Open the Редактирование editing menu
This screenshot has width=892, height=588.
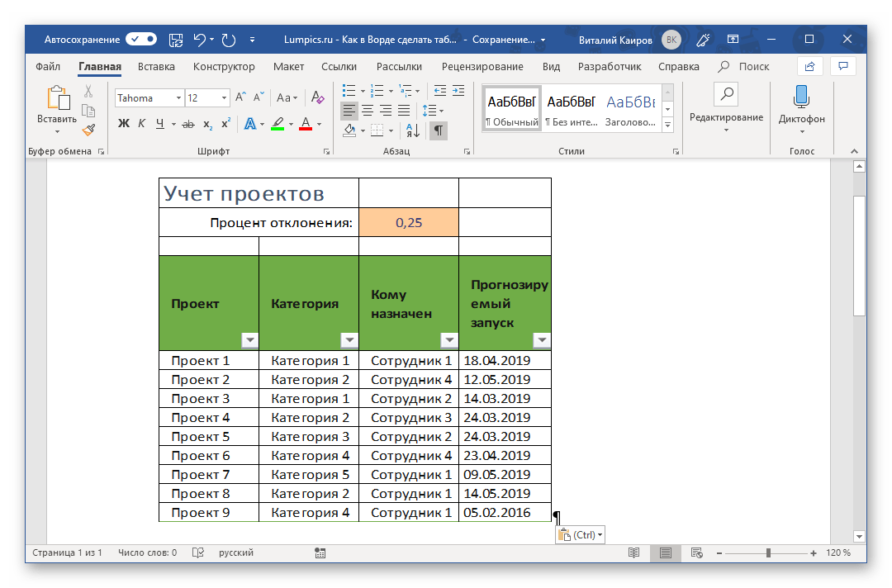click(x=727, y=109)
